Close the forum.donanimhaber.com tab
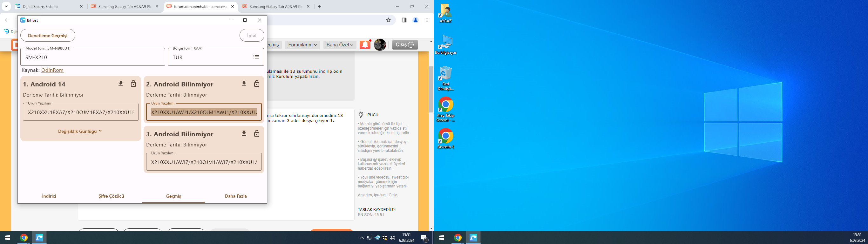 233,6
